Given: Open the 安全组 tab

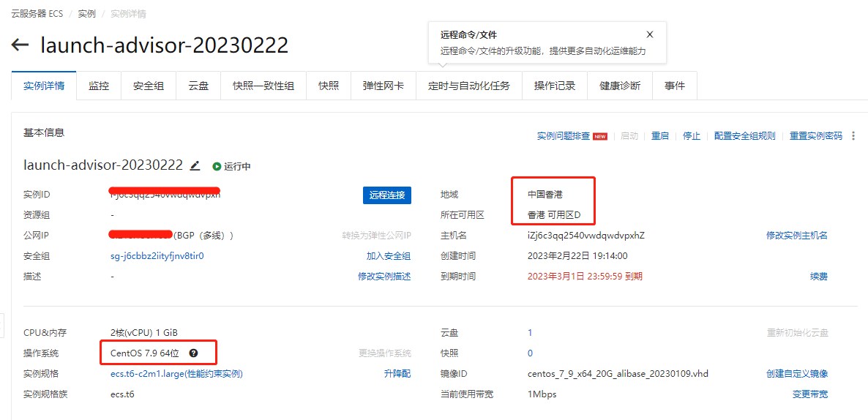Looking at the screenshot, I should (149, 86).
